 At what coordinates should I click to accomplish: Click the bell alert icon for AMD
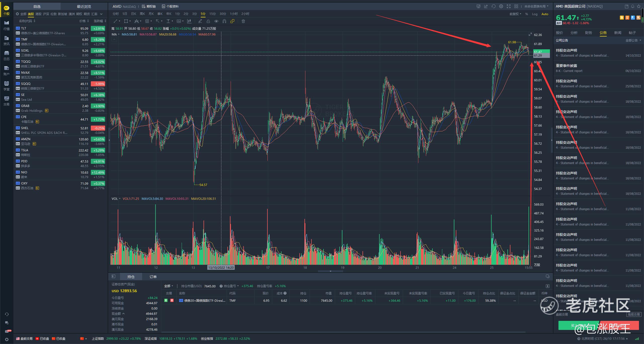point(632,6)
